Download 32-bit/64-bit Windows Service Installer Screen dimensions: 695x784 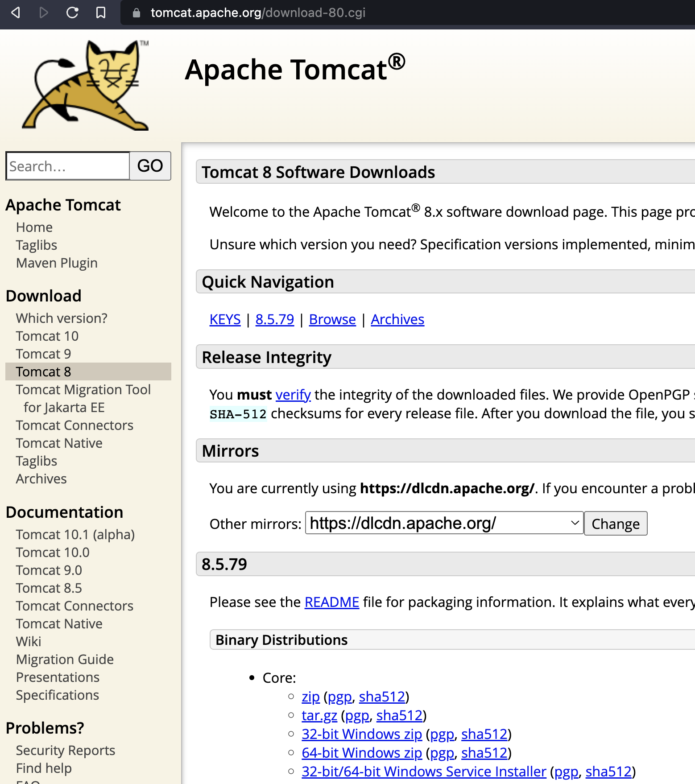click(x=424, y=772)
